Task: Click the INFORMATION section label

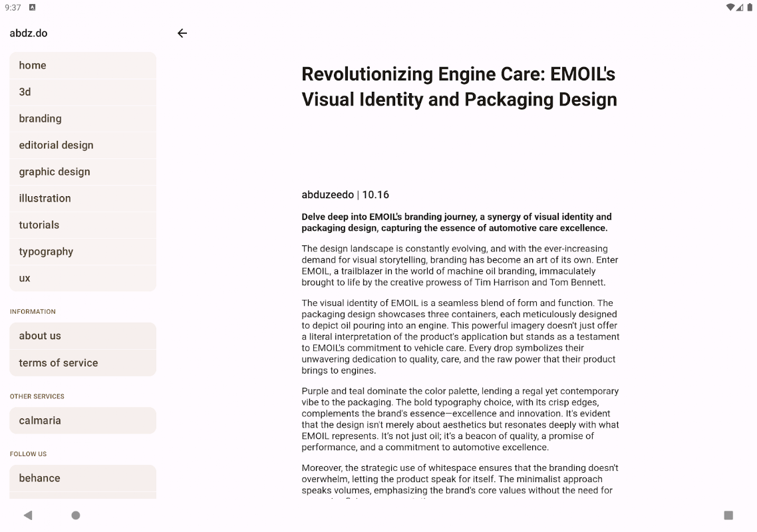Action: pyautogui.click(x=33, y=312)
